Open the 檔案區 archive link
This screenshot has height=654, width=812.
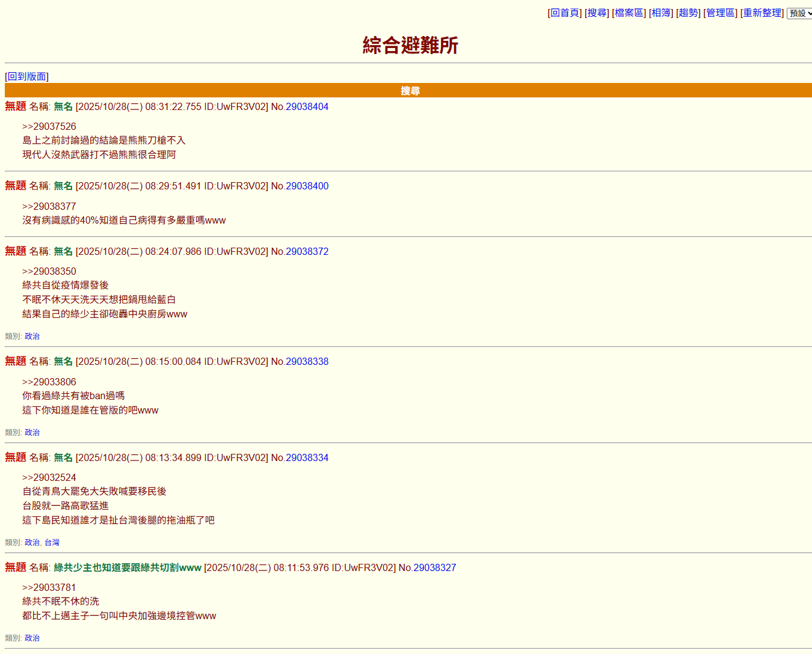629,13
